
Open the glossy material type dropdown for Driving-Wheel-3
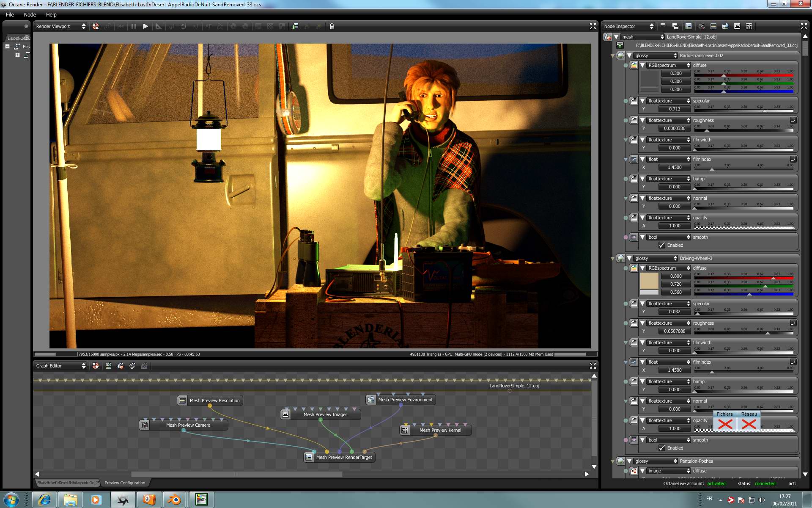655,258
